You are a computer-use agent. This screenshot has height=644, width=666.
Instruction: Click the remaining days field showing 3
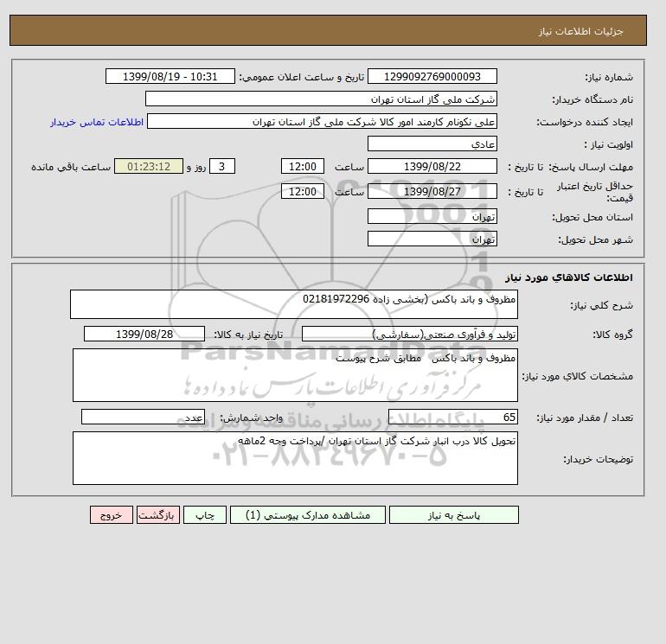click(222, 167)
